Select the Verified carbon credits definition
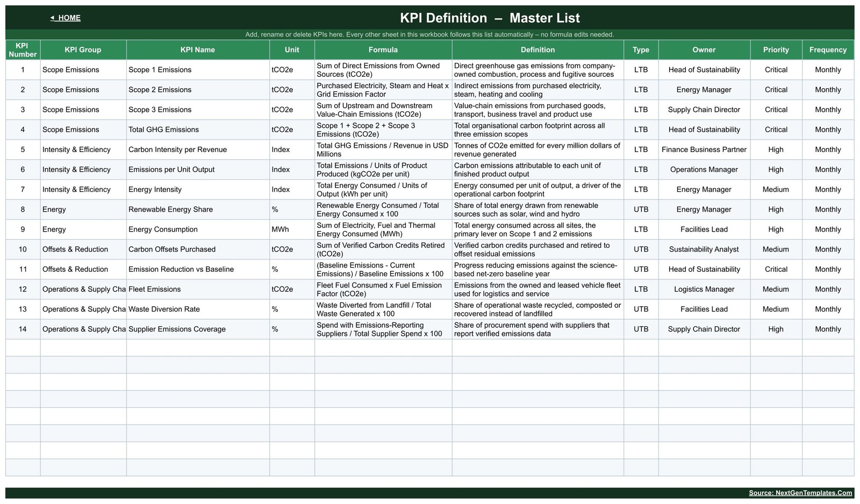The height and width of the screenshot is (504, 860). pos(537,249)
